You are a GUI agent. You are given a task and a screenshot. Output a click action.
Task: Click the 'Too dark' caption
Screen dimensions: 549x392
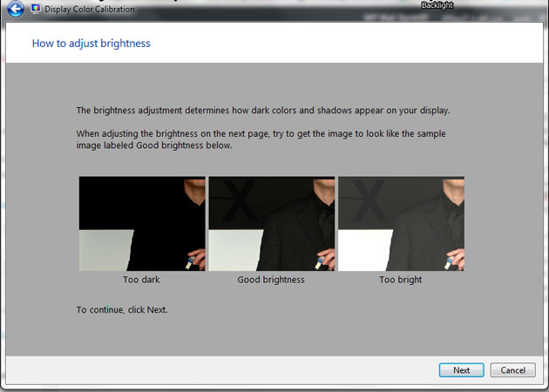(x=141, y=280)
